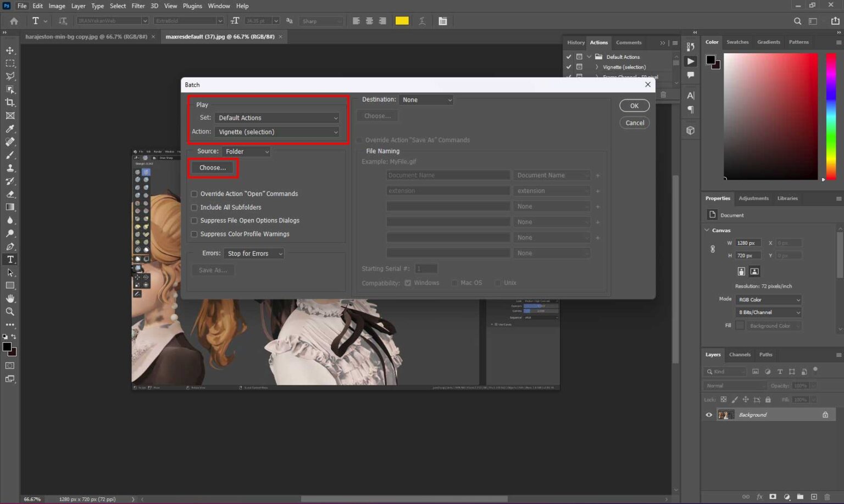Viewport: 844px width, 504px height.
Task: Select the Hand tool
Action: coord(10,299)
